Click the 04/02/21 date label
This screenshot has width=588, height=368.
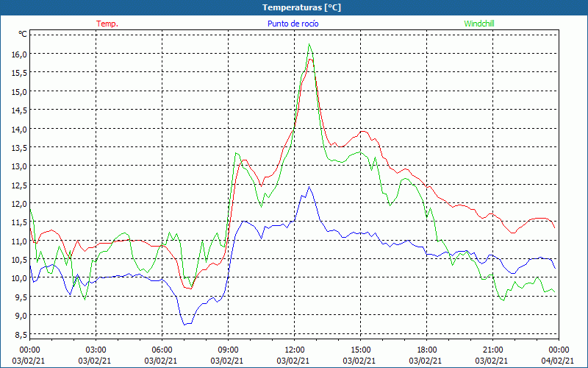559,361
